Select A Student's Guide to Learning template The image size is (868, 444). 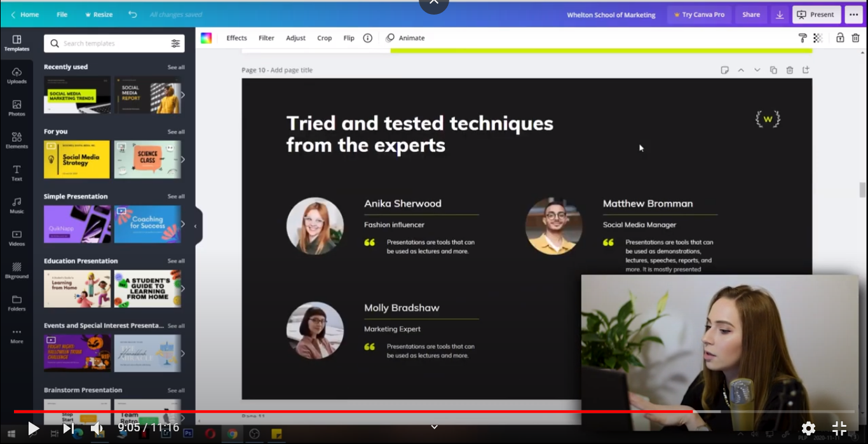coord(147,289)
